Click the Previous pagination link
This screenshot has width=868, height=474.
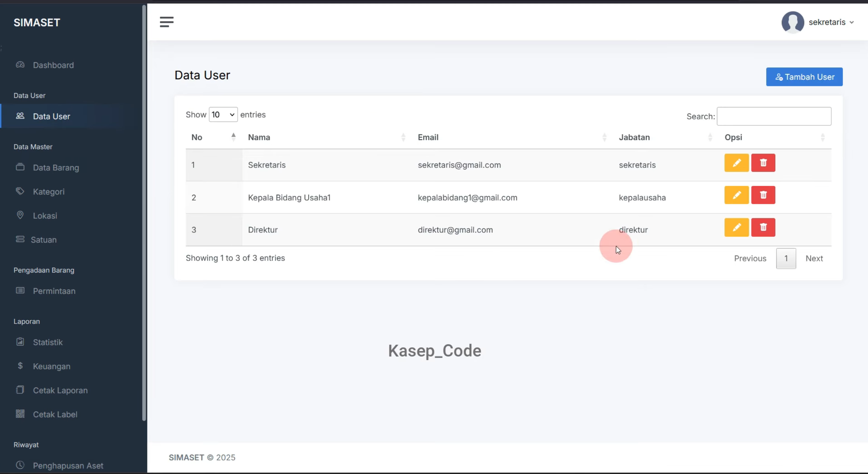click(x=750, y=259)
